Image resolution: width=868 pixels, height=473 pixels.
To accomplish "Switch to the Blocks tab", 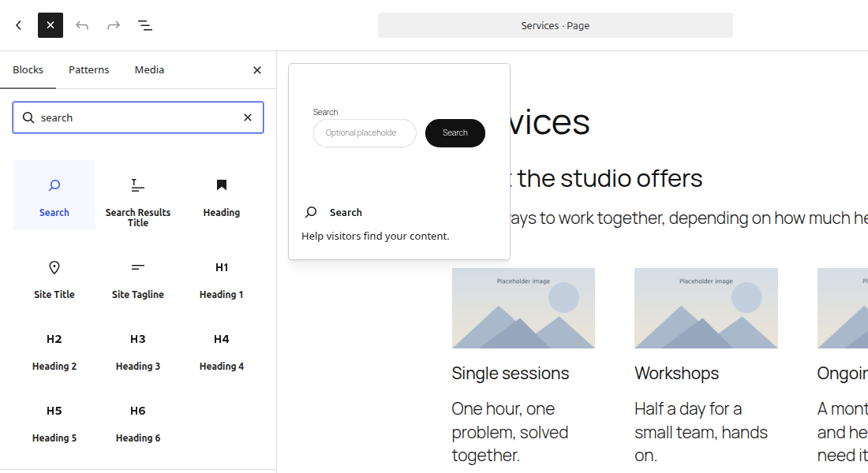I will [x=28, y=69].
